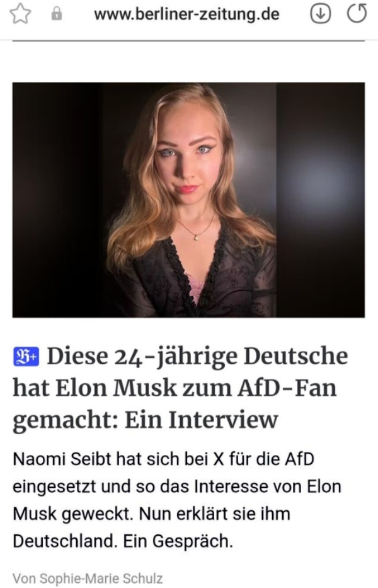
Task: Click the dark left area of the article image
Action: tap(56, 200)
